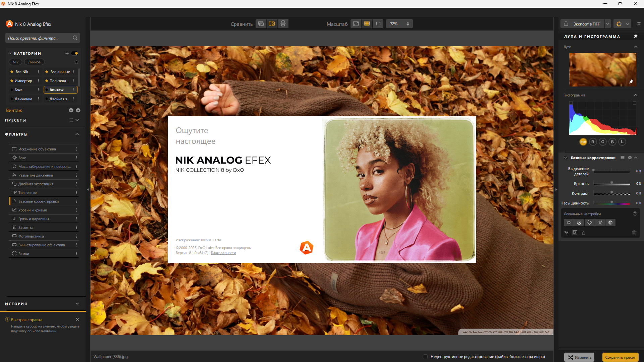Click the search magnifier icon
This screenshot has width=644, height=362.
click(x=75, y=38)
